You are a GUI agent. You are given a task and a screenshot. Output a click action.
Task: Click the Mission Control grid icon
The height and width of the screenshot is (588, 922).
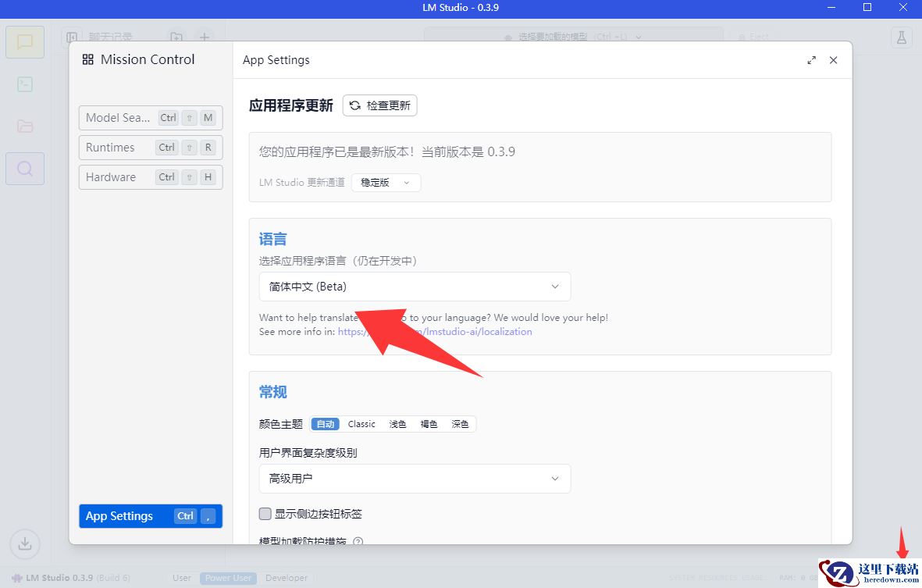(87, 59)
